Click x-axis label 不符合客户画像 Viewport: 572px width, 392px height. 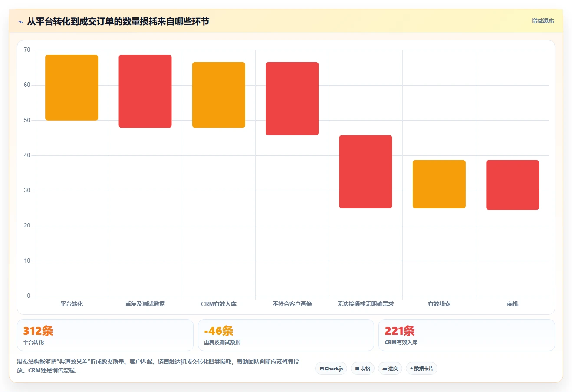tap(292, 304)
